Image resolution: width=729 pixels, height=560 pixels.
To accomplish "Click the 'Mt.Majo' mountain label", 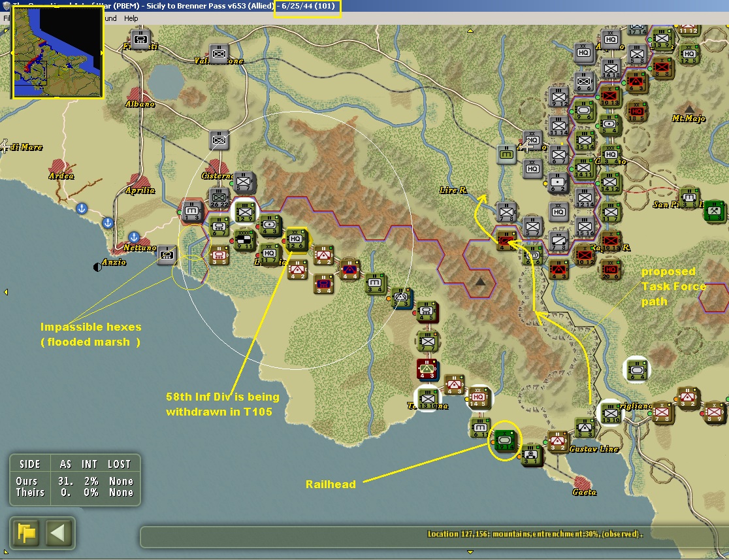I will [688, 118].
